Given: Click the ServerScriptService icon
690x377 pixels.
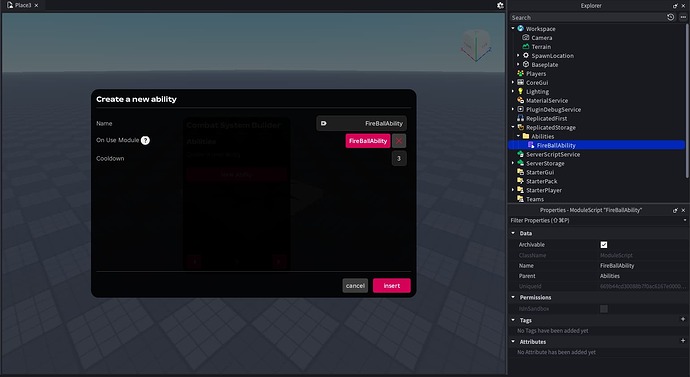Looking at the screenshot, I should point(521,154).
